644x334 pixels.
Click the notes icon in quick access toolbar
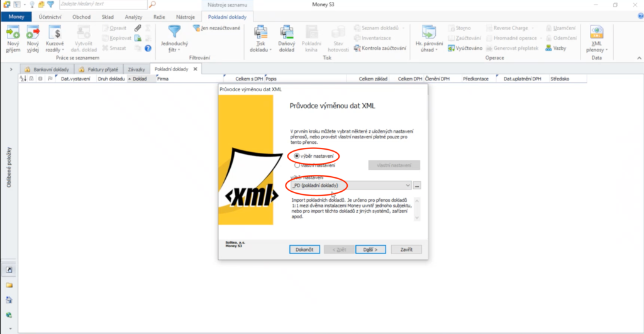(41, 4)
